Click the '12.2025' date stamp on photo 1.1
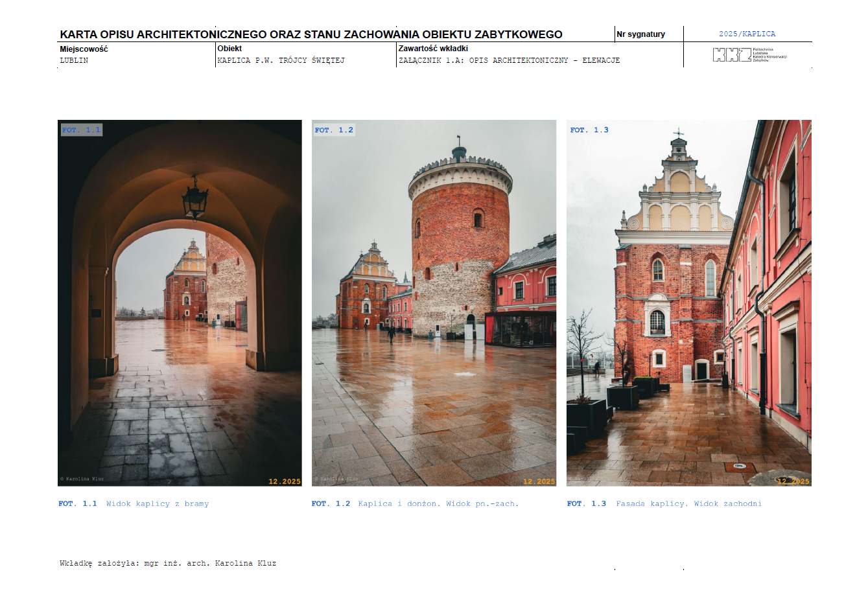The width and height of the screenshot is (868, 611). tap(285, 481)
